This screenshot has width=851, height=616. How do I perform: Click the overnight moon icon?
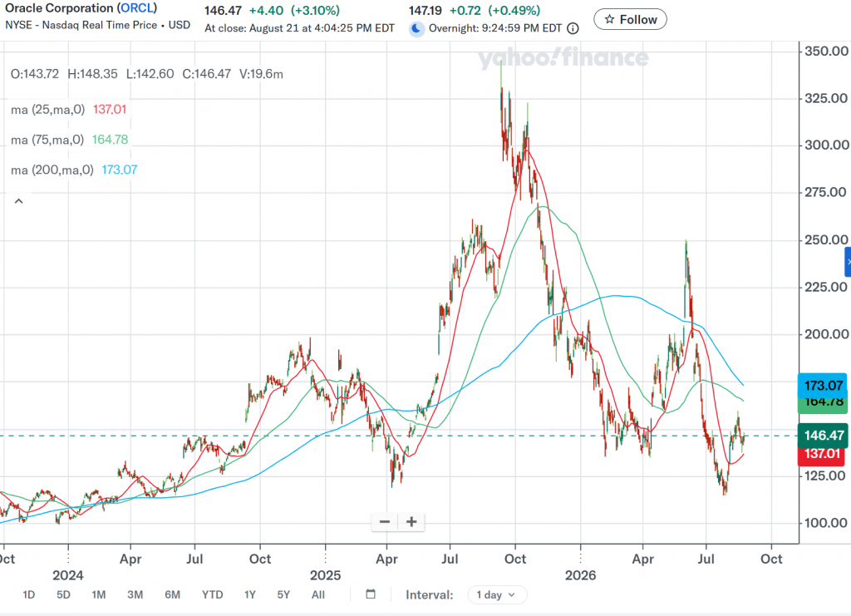pyautogui.click(x=416, y=28)
